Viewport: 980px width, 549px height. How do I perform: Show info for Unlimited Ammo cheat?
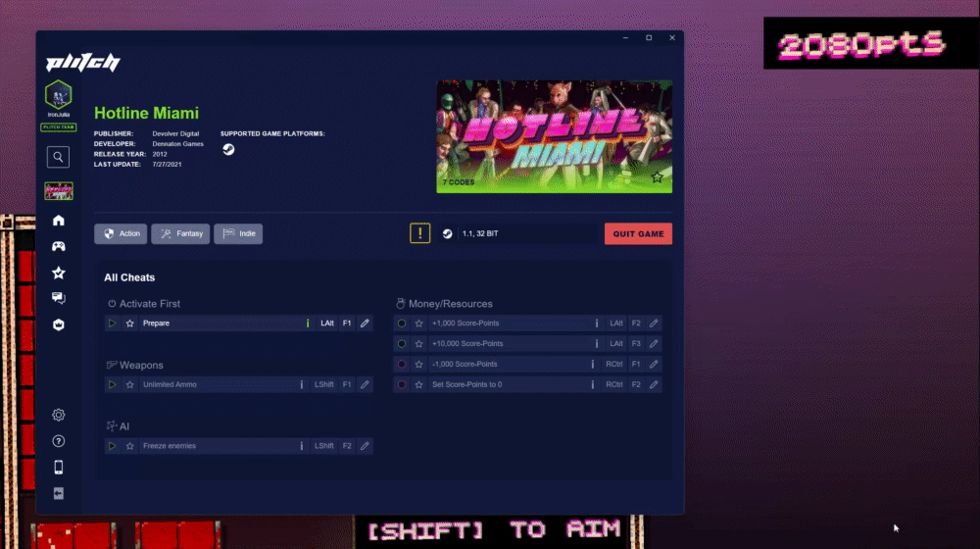[302, 384]
